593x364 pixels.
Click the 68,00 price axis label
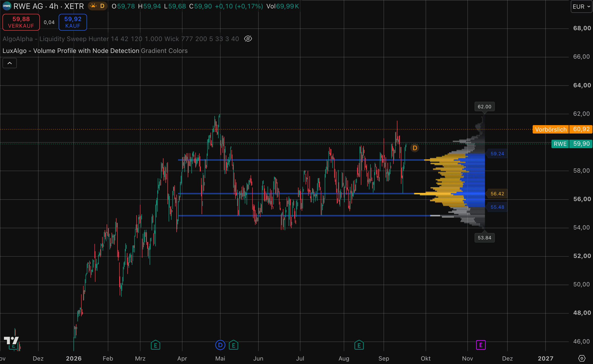click(x=582, y=28)
